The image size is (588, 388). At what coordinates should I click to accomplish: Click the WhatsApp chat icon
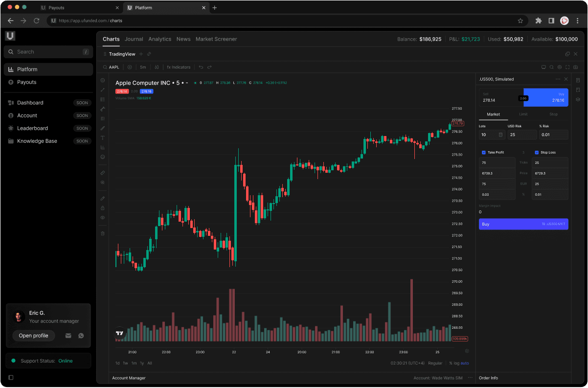[81, 336]
